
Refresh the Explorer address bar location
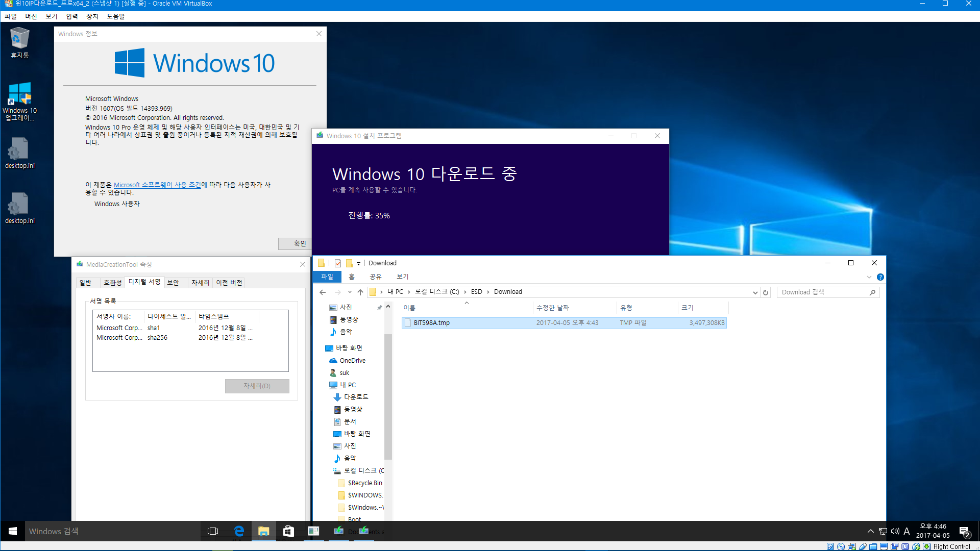point(766,292)
